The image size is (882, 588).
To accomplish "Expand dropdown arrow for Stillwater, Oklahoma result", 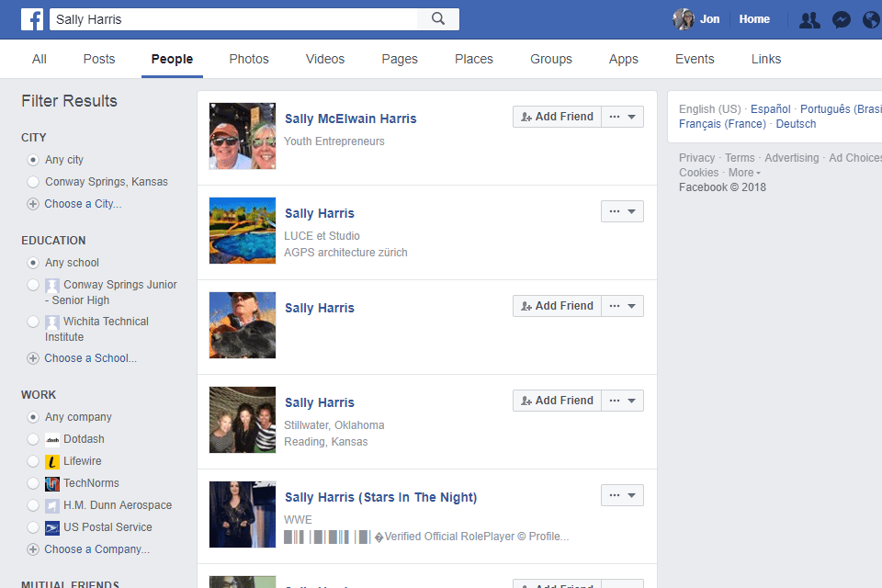I will (x=632, y=401).
